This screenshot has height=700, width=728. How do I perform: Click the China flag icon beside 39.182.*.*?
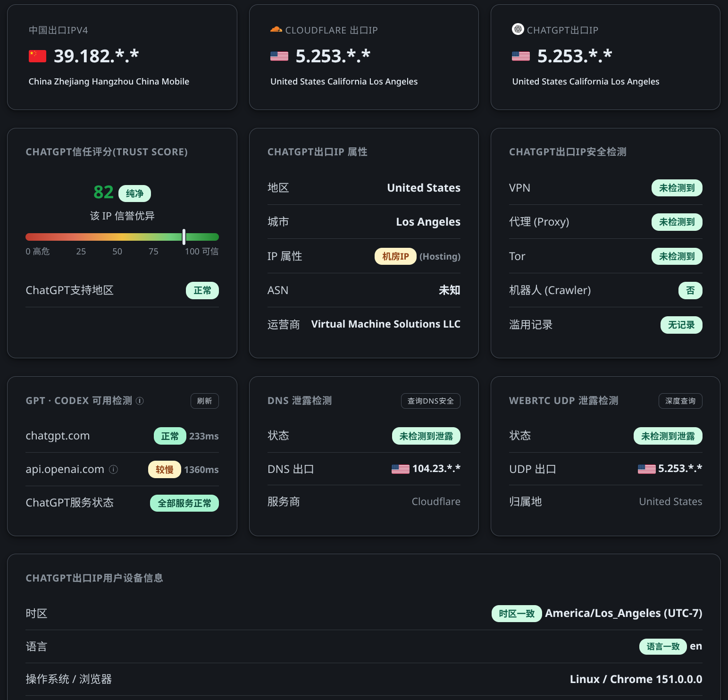click(37, 56)
